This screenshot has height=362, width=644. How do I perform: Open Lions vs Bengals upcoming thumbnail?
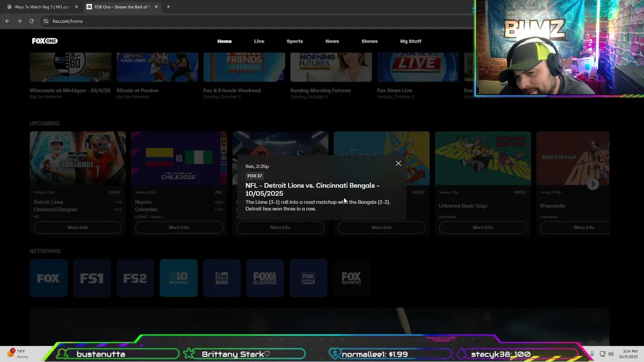coord(77,158)
